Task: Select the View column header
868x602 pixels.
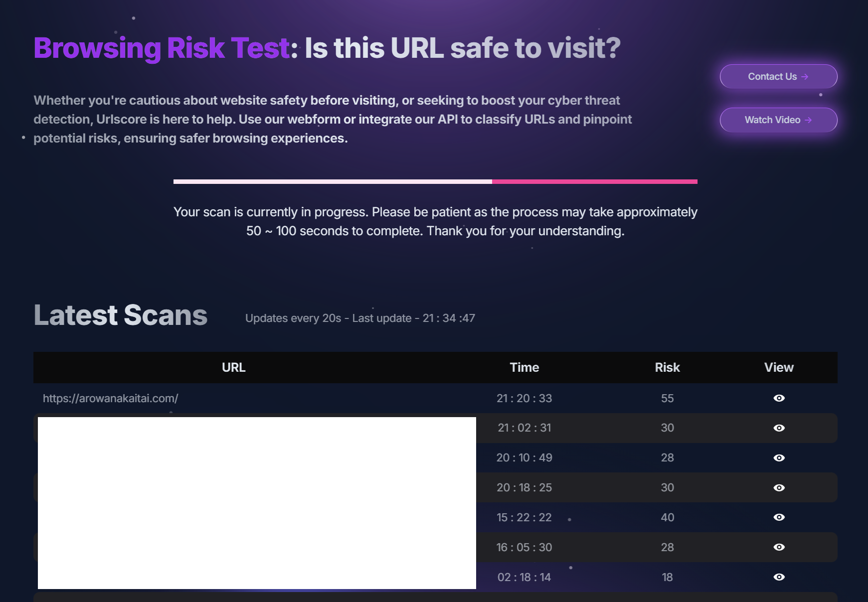Action: [779, 368]
